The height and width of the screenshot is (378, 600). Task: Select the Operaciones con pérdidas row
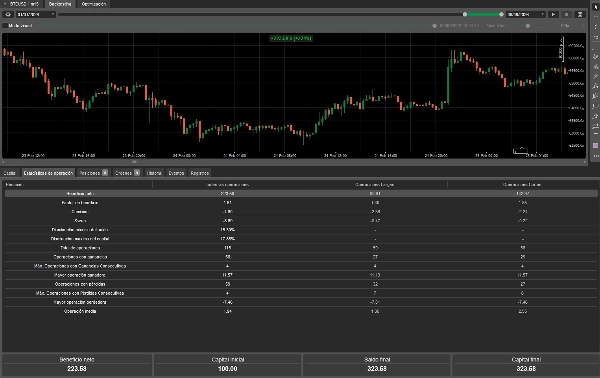click(301, 284)
